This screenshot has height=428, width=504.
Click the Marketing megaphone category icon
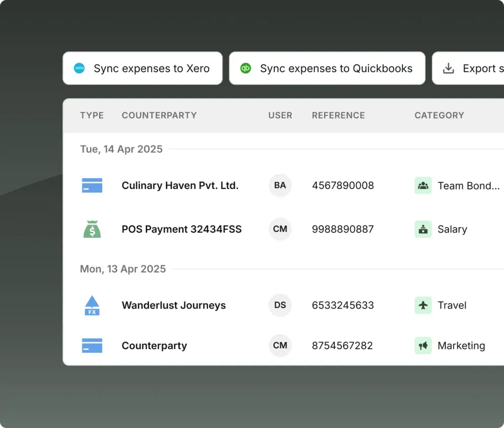pos(423,346)
